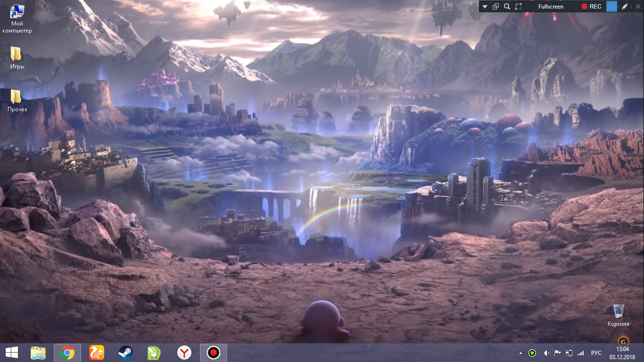The width and height of the screenshot is (644, 362).
Task: Open the Мой компьютер desktop icon
Action: pyautogui.click(x=17, y=19)
